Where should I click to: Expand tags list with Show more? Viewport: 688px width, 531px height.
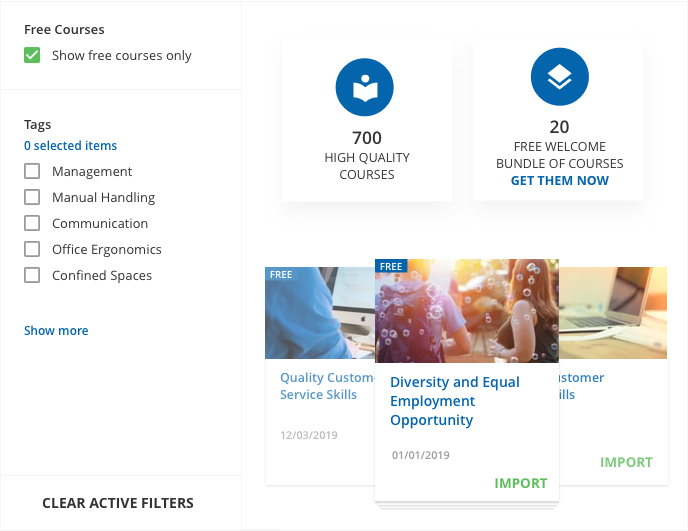click(x=56, y=331)
